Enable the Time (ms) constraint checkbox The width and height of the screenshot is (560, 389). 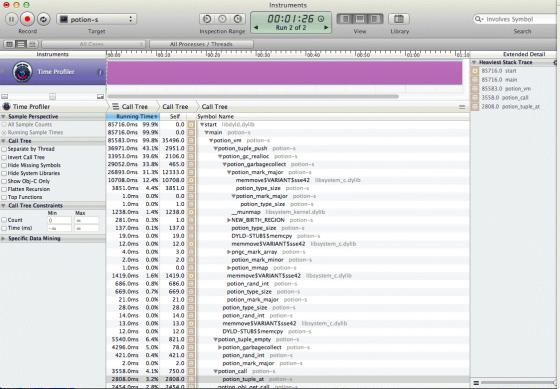point(4,228)
